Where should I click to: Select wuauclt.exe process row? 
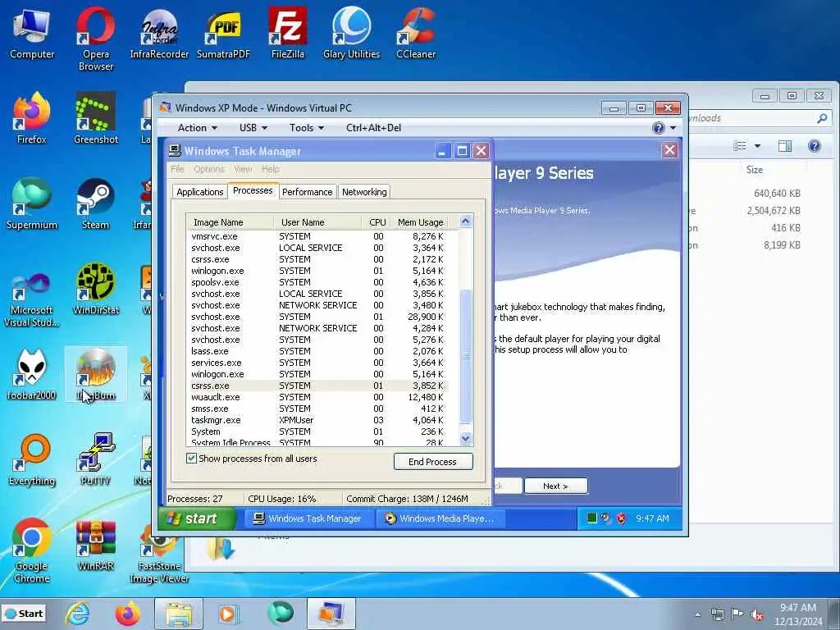(x=317, y=397)
